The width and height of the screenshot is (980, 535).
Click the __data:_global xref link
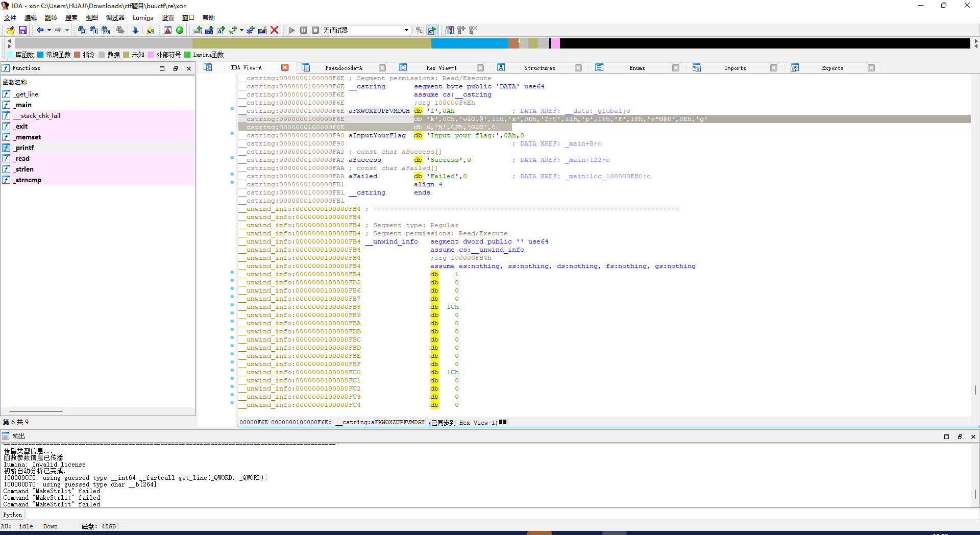tap(597, 111)
